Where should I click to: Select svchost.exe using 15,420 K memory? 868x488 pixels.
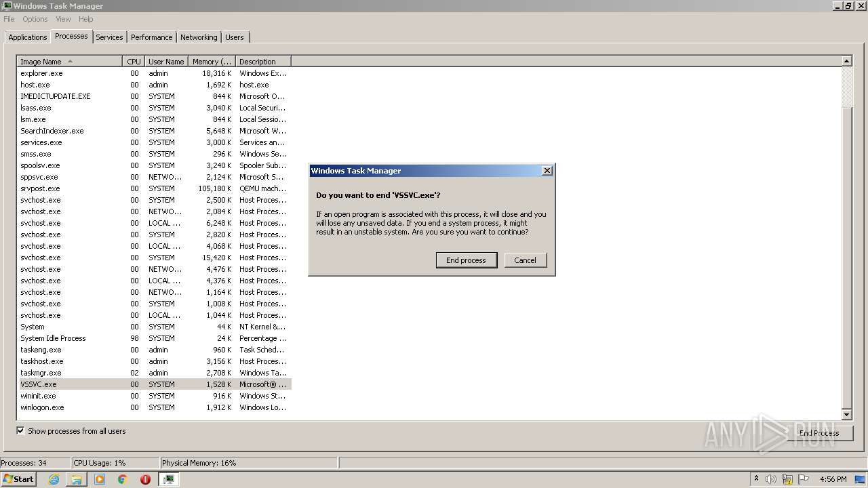tap(155, 258)
